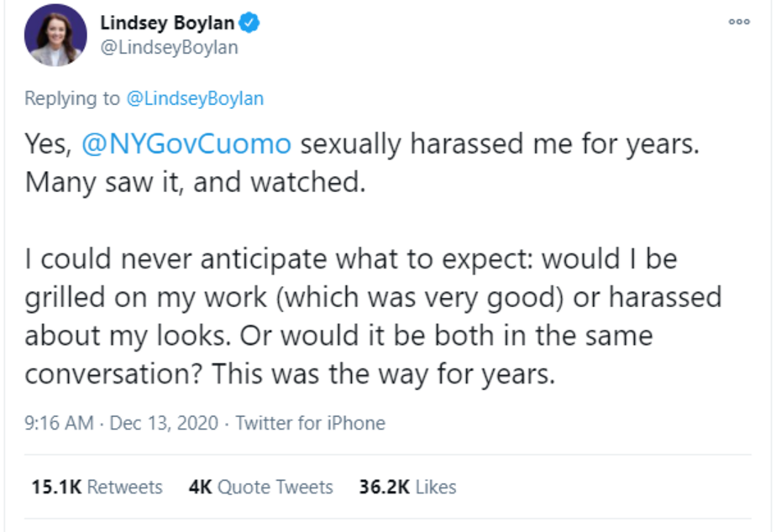Click @LindseyBoylan in the Replying to line
Image resolution: width=781 pixels, height=532 pixels.
click(x=195, y=98)
